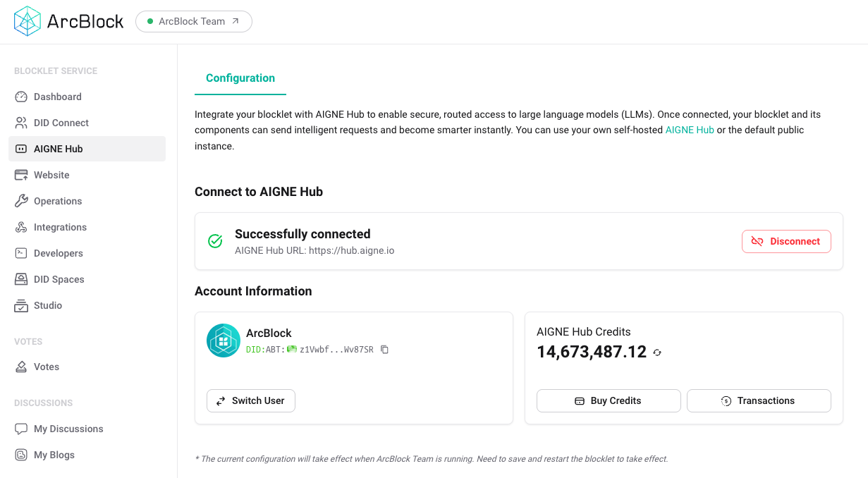The height and width of the screenshot is (478, 868).
Task: Open the Dashboard section in the sidebar
Action: coord(58,97)
